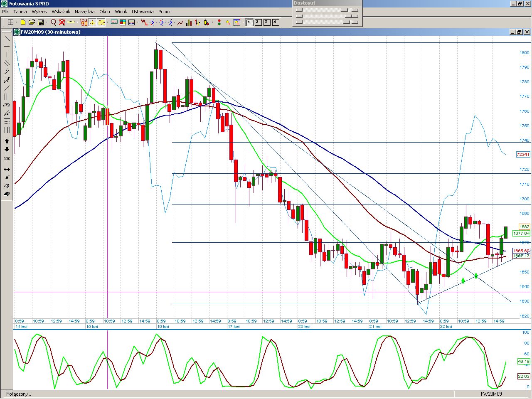Click the crossed-out magnifier reset zoom icon
Viewport: 532px width, 399px height.
pos(62,22)
